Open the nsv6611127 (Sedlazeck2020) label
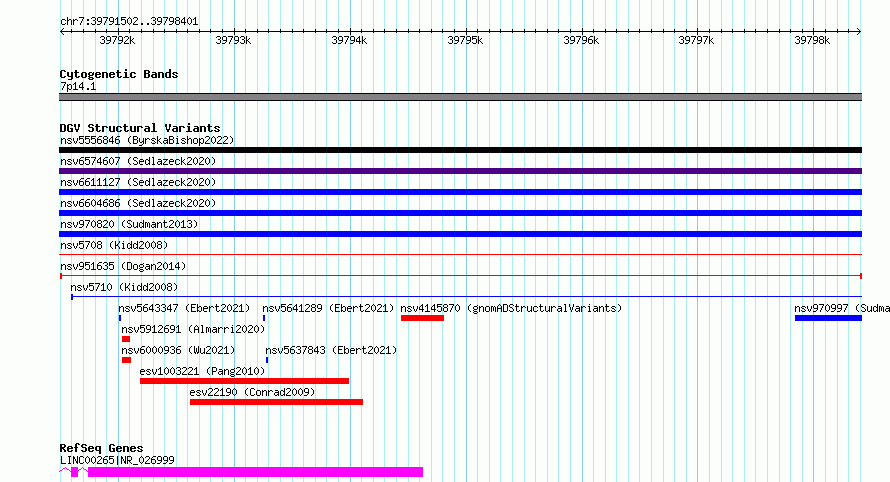 (138, 182)
